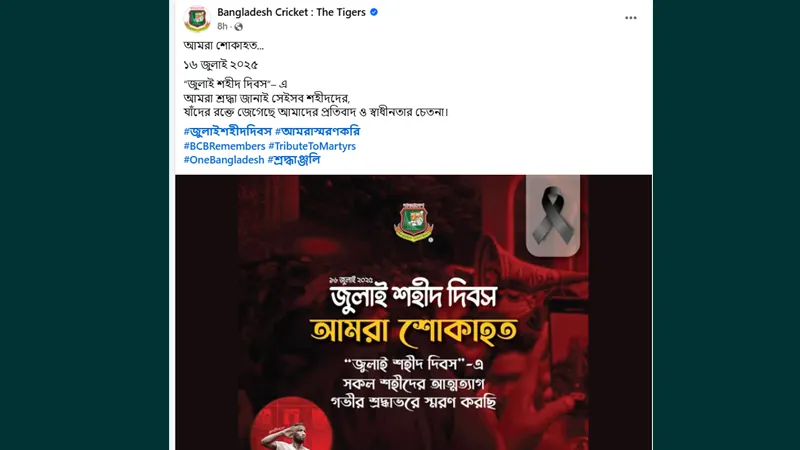Click the post's opening line আমরা শোকাহত...
This screenshot has width=800, height=450.
[223, 45]
